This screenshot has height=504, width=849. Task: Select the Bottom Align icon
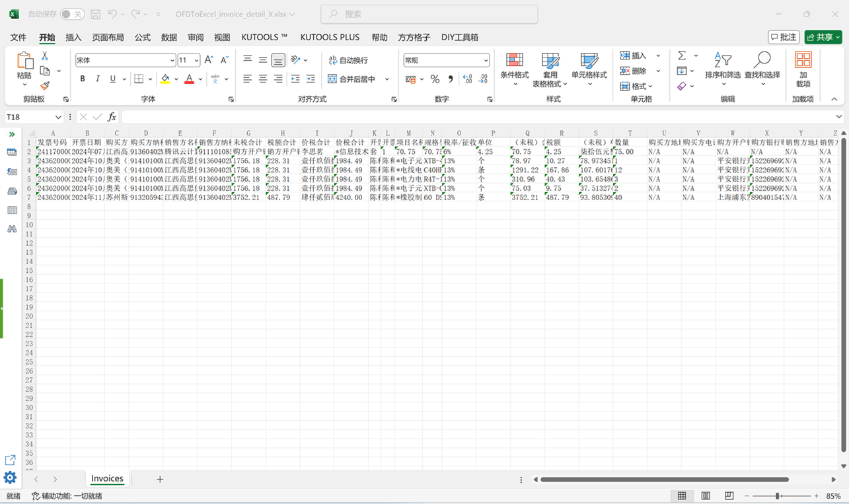pos(278,60)
